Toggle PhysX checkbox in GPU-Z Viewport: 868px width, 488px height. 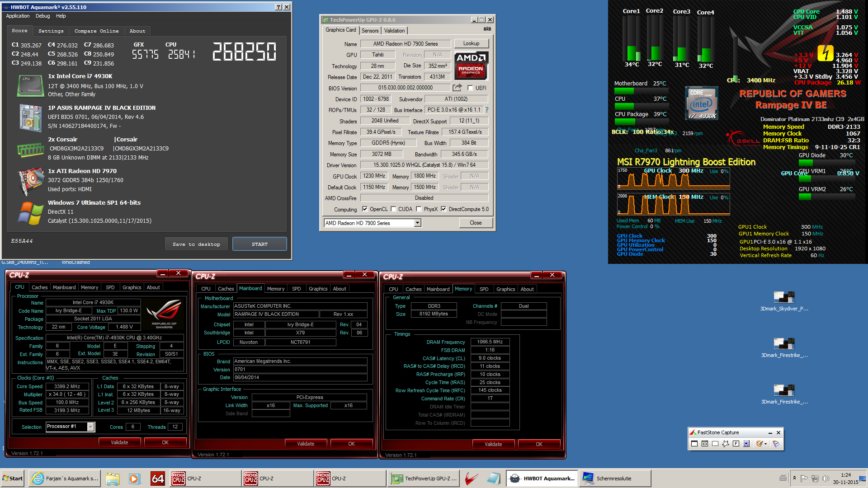[419, 209]
